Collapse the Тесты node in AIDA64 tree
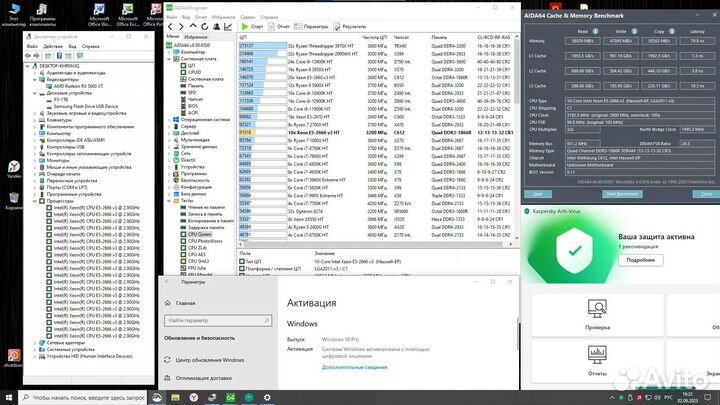720x405 pixels. tap(169, 201)
